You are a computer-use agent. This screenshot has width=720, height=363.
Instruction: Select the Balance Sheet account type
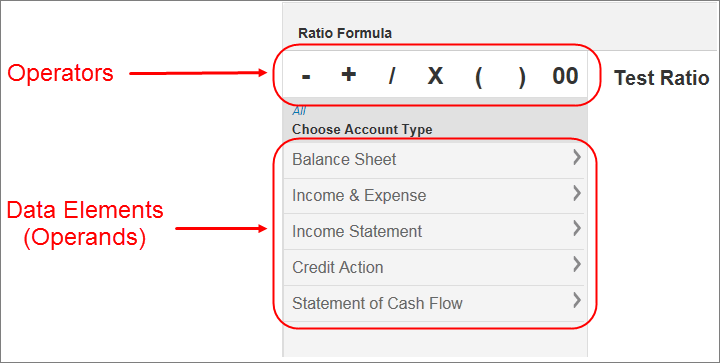434,160
